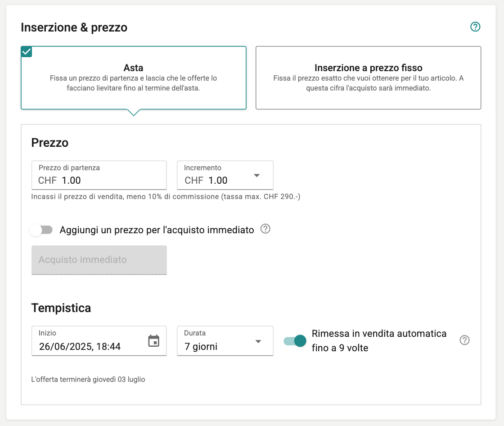Open the Incremento dropdown
Screen dimensions: 504x426
click(225, 175)
